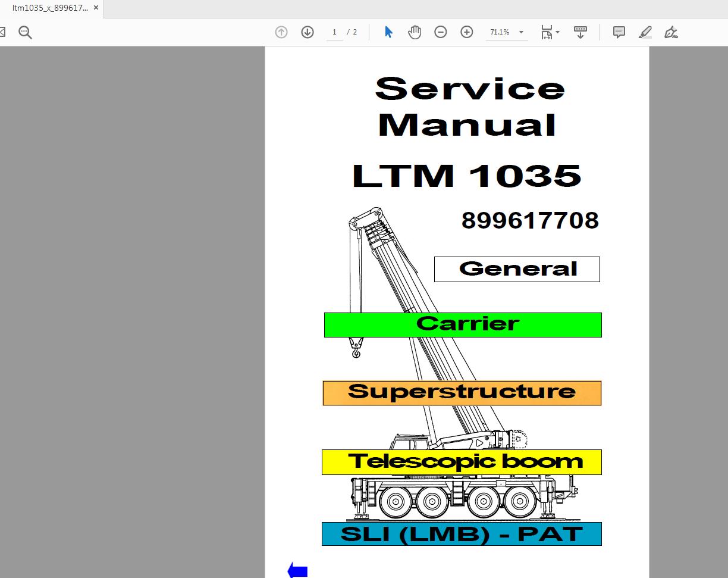The image size is (728, 578).
Task: Add a sticky note comment
Action: click(619, 32)
